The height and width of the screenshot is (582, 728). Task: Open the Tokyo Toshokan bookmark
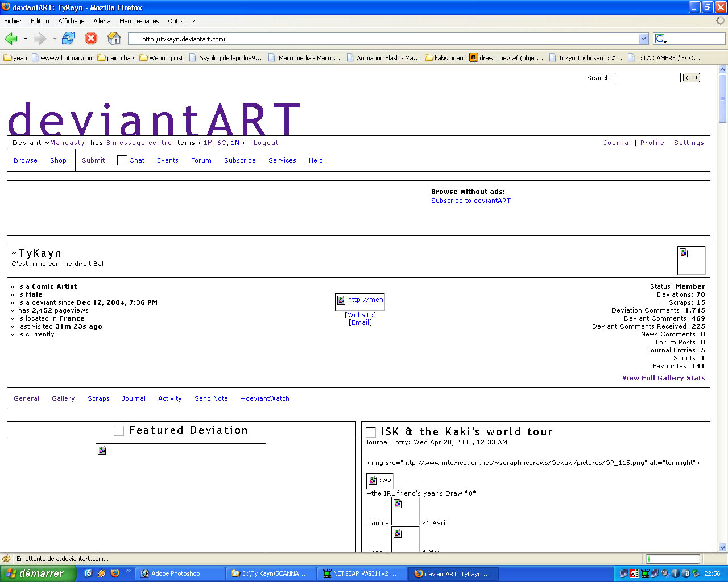(x=585, y=58)
